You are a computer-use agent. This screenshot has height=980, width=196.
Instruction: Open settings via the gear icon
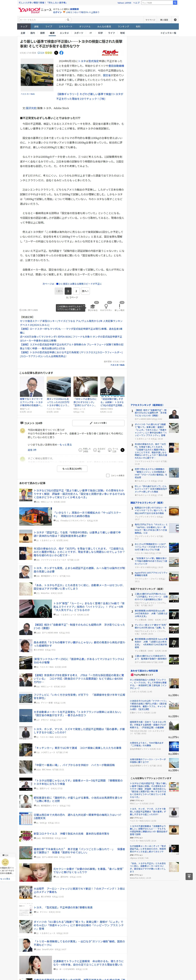(x=175, y=20)
